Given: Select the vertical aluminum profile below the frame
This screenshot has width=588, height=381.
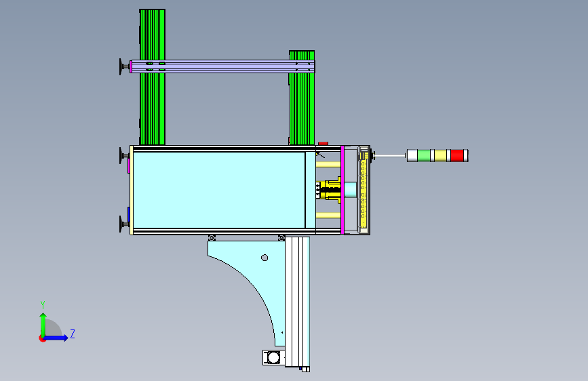Looking at the screenshot, I should click(297, 302).
